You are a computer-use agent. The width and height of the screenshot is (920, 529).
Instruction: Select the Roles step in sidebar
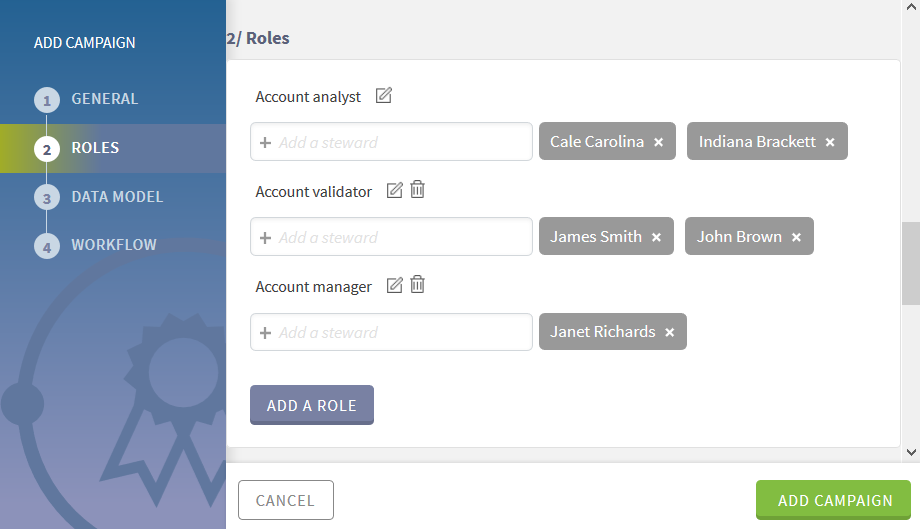95,148
